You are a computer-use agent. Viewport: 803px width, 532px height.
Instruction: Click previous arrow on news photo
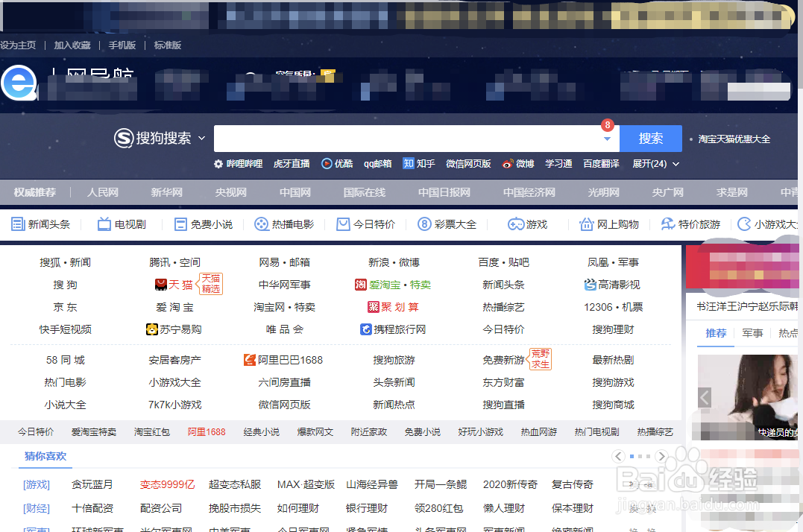[705, 397]
